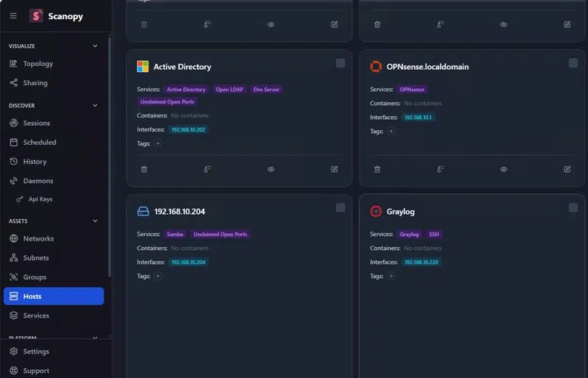Click the Microsoft icon on Active Directory
This screenshot has width=588, height=378.
[143, 66]
